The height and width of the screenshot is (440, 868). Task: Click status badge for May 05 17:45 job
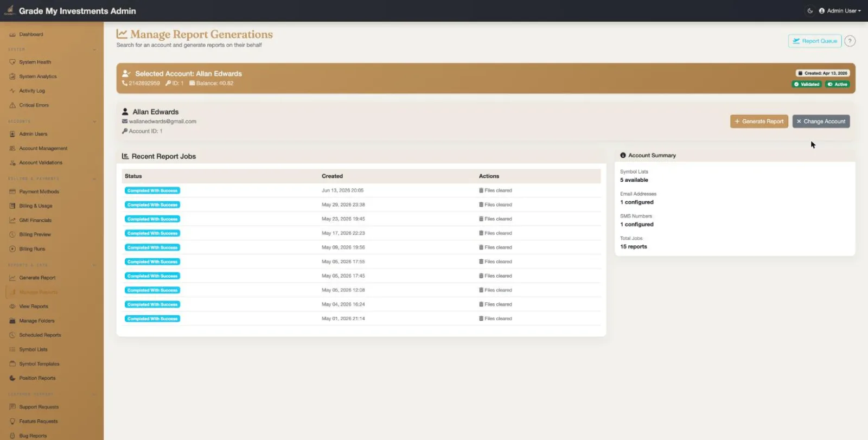click(152, 276)
